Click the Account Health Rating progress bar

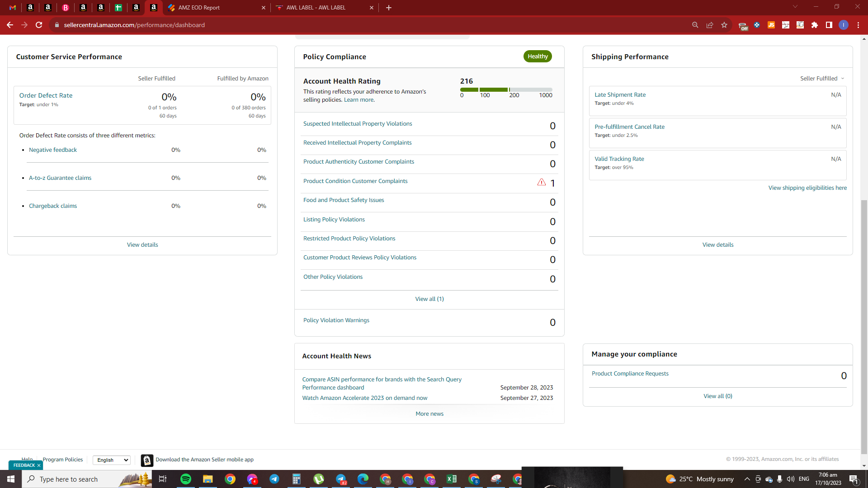click(506, 89)
